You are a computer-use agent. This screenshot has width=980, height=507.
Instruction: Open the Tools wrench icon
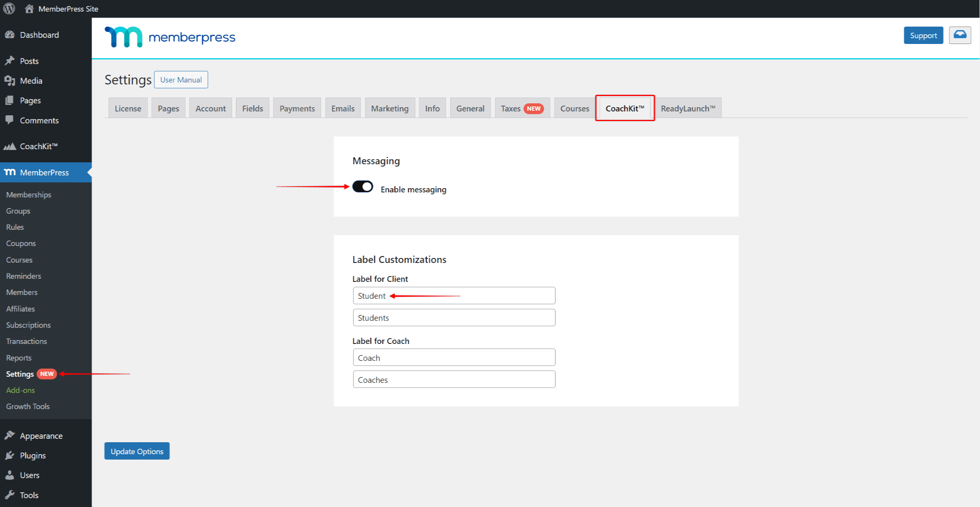pyautogui.click(x=10, y=495)
